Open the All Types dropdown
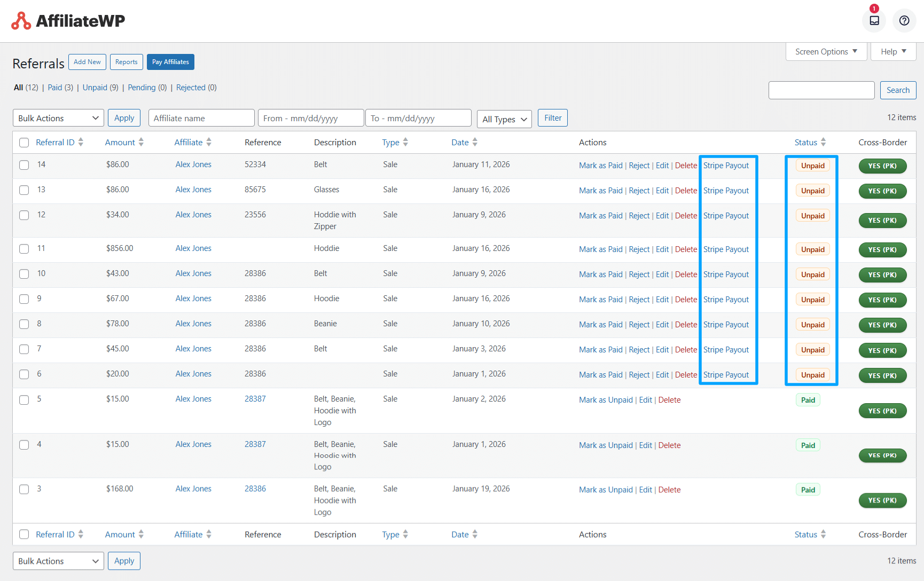The image size is (924, 581). (x=504, y=119)
